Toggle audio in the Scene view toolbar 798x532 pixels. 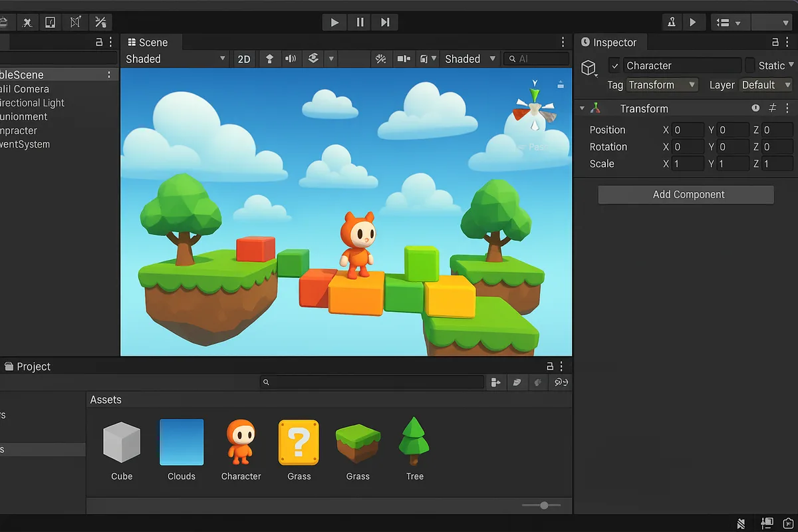click(291, 59)
